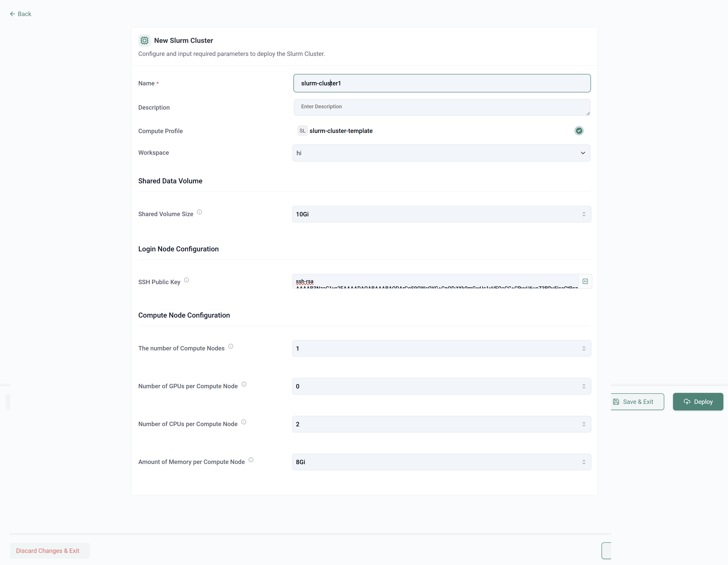Adjust Number of GPUs per node stepper
728x565 pixels.
(x=584, y=386)
